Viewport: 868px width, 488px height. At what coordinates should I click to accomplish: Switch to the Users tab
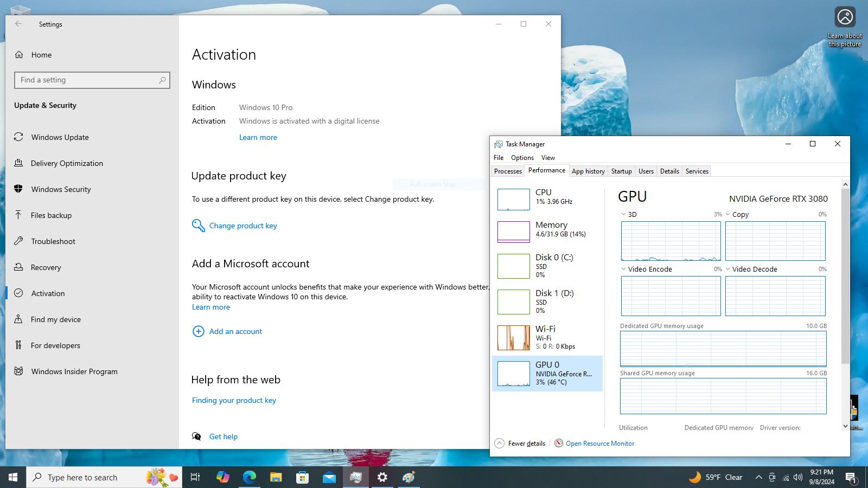pos(646,171)
